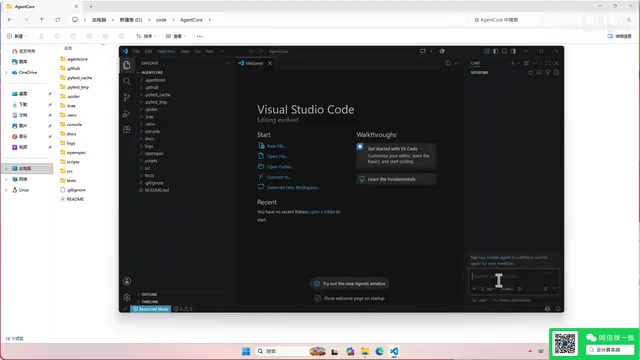Switch to VS Code from the Windows taskbar

point(394,351)
